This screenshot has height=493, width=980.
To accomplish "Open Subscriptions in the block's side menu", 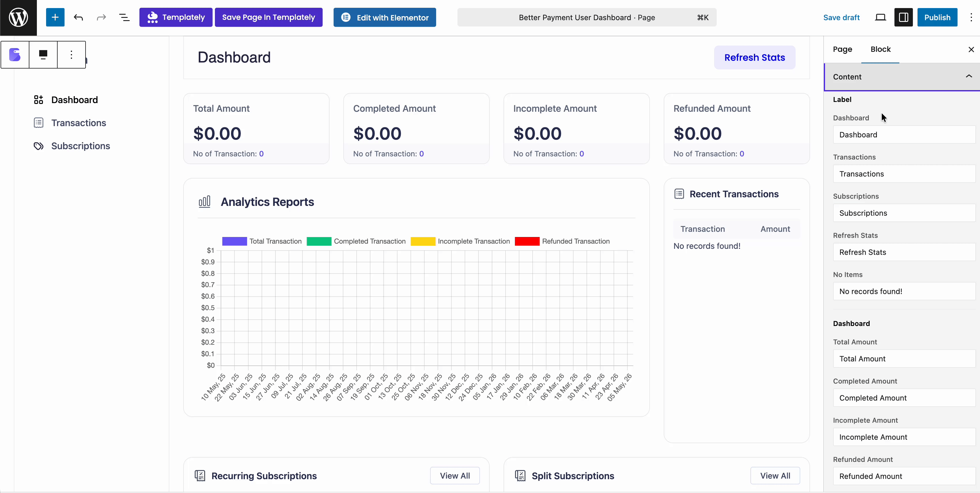I will [x=81, y=146].
